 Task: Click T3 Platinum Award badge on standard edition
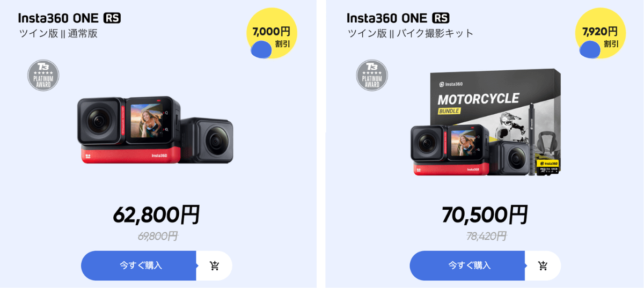[43, 75]
